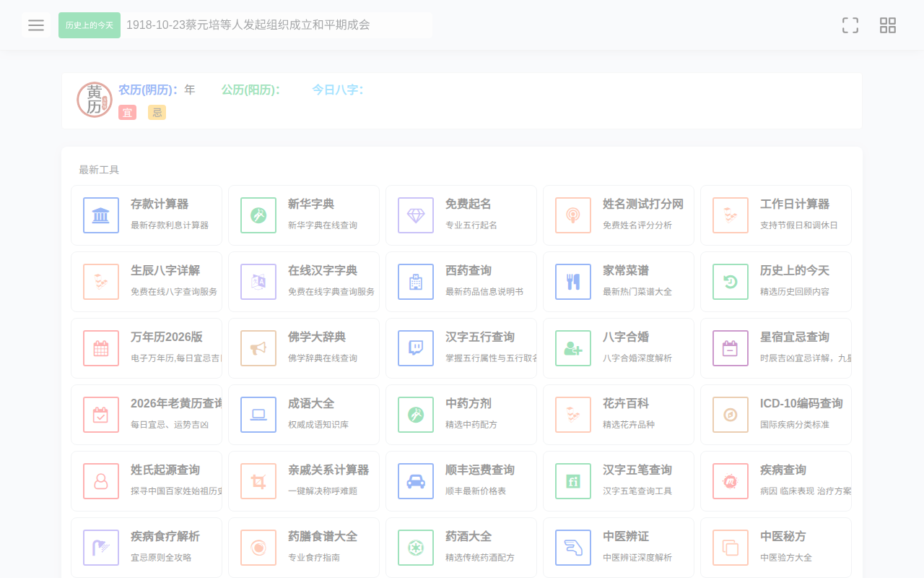Click the car icon for 顺丰运费查询
This screenshot has height=578, width=924.
(416, 481)
